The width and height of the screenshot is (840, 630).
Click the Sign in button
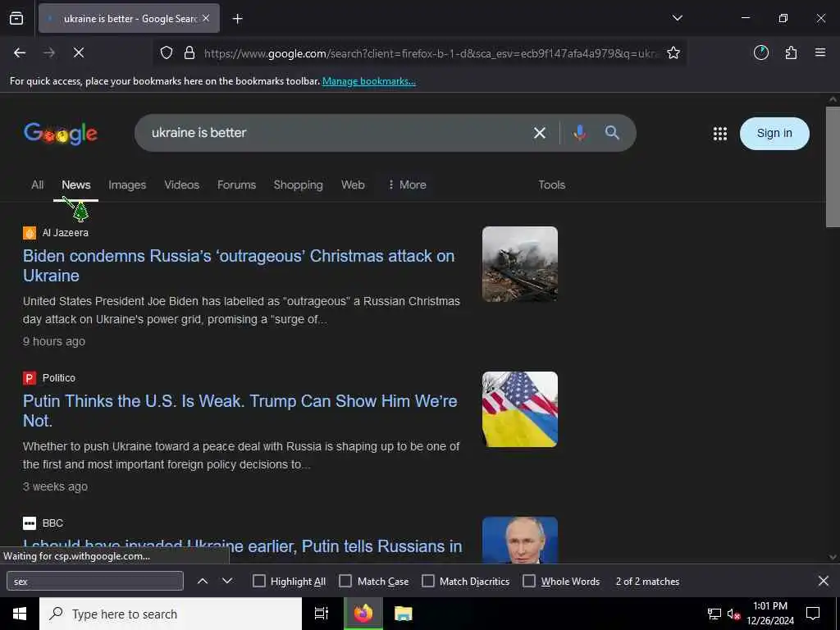pos(774,134)
